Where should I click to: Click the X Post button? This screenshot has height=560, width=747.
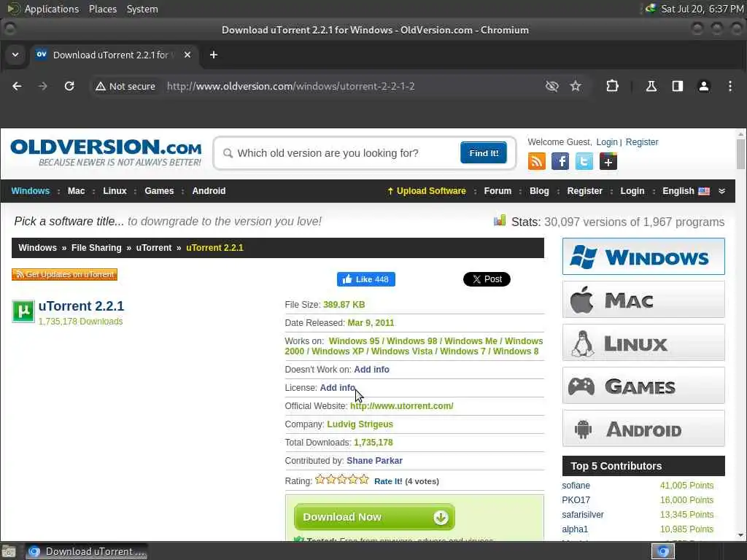click(487, 279)
